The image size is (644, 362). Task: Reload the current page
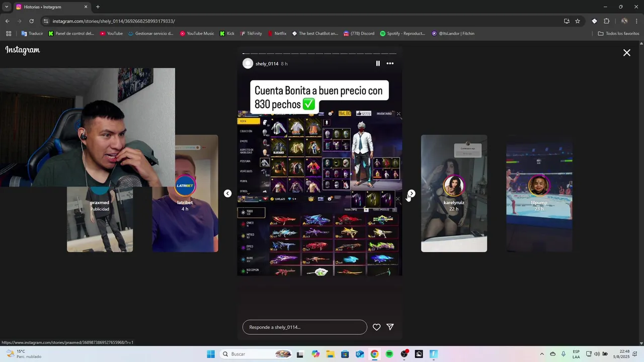coord(31,21)
